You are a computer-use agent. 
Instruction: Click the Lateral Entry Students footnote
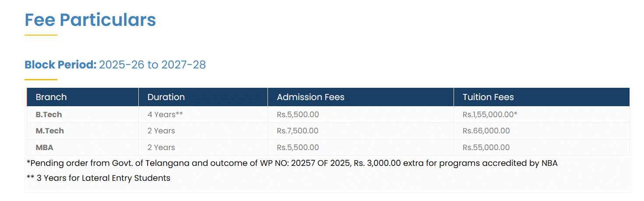(99, 178)
